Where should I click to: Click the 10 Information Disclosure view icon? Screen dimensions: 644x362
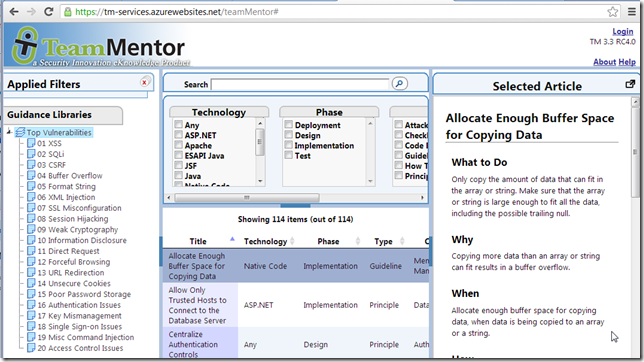pos(31,240)
